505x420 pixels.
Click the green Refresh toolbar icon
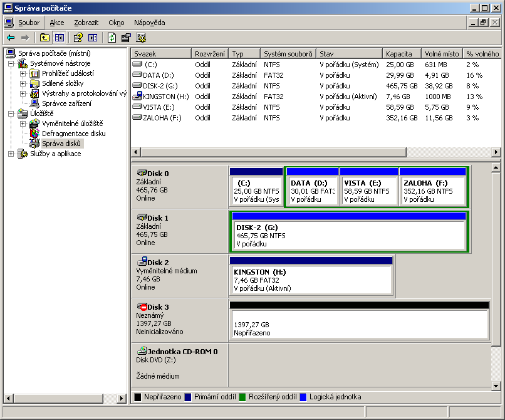(112, 38)
